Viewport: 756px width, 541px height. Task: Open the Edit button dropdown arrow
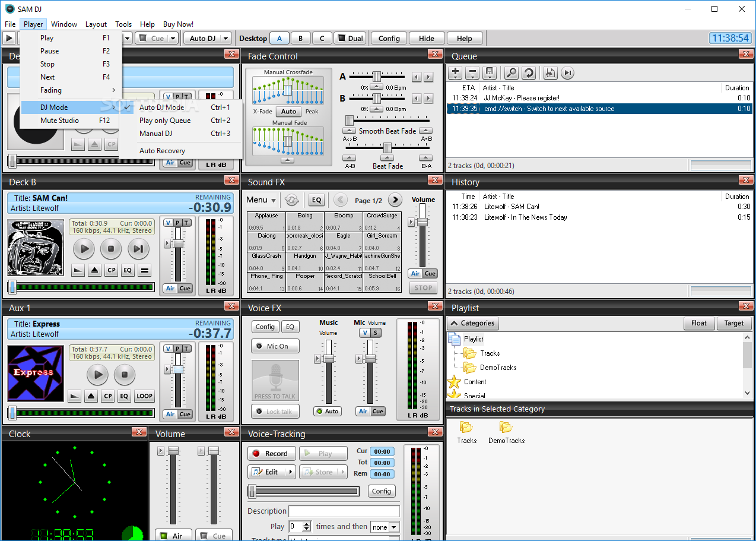291,472
